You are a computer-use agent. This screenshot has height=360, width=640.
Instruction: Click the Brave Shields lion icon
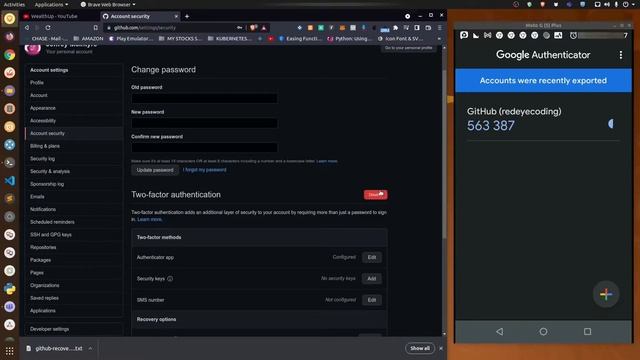(x=253, y=28)
